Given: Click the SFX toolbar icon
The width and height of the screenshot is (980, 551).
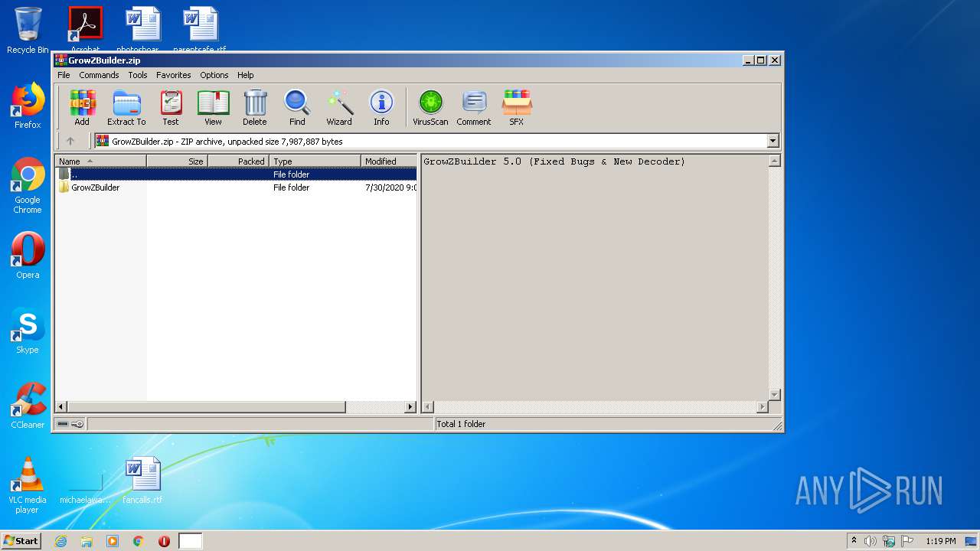Looking at the screenshot, I should [x=517, y=107].
